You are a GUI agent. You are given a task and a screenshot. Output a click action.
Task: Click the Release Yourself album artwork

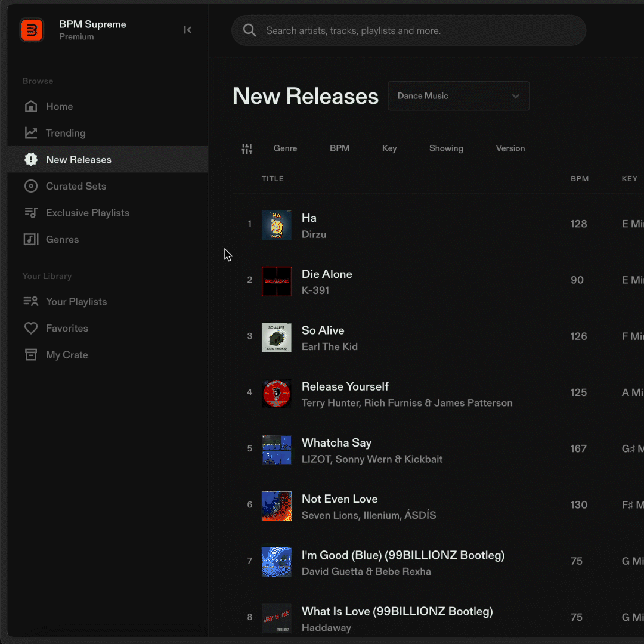(277, 394)
